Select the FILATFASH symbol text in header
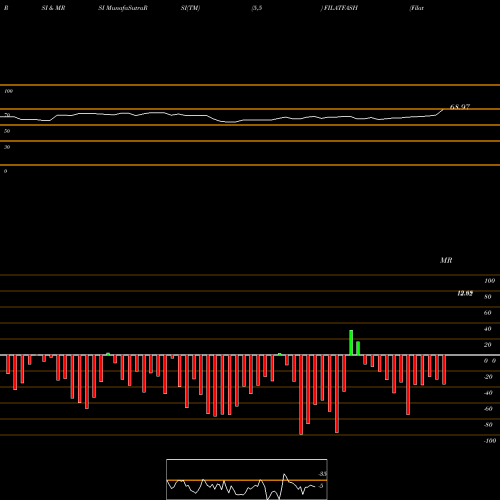The width and height of the screenshot is (500, 500). click(x=340, y=8)
